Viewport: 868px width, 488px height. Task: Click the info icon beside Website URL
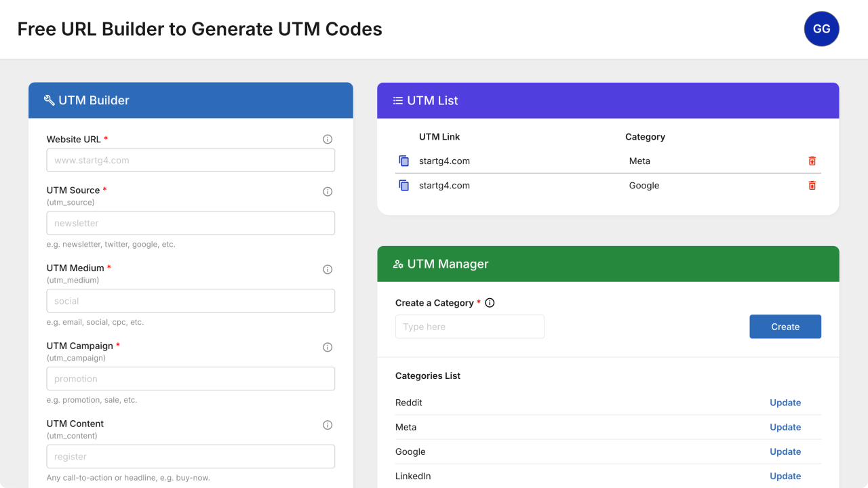328,140
